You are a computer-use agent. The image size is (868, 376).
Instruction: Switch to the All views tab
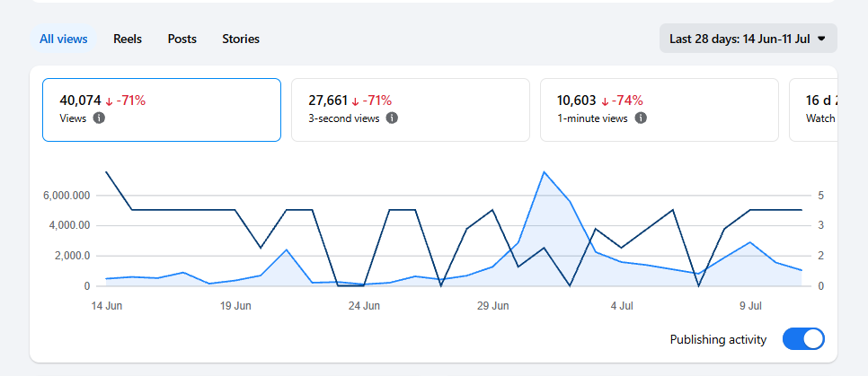pyautogui.click(x=64, y=39)
